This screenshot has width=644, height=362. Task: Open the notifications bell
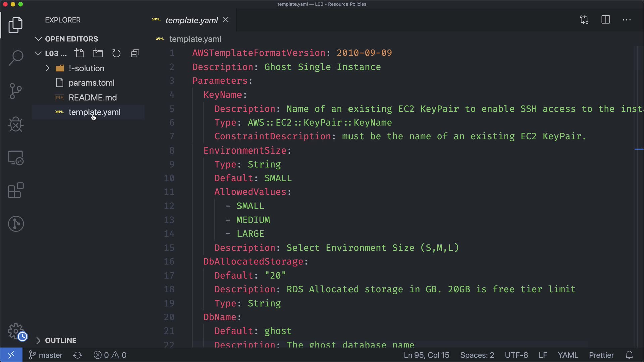click(629, 355)
